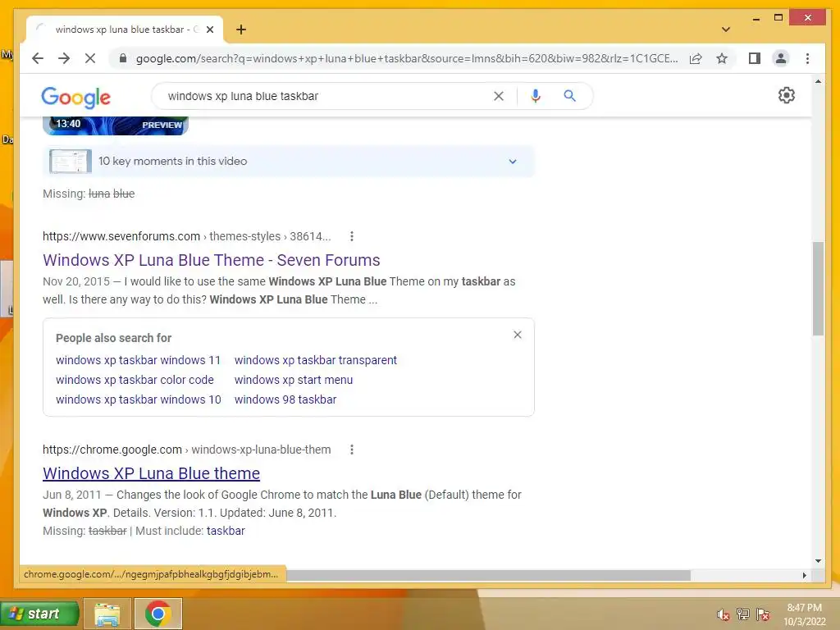Click the Google logo
Screen dimensions: 840x630
[76, 97]
